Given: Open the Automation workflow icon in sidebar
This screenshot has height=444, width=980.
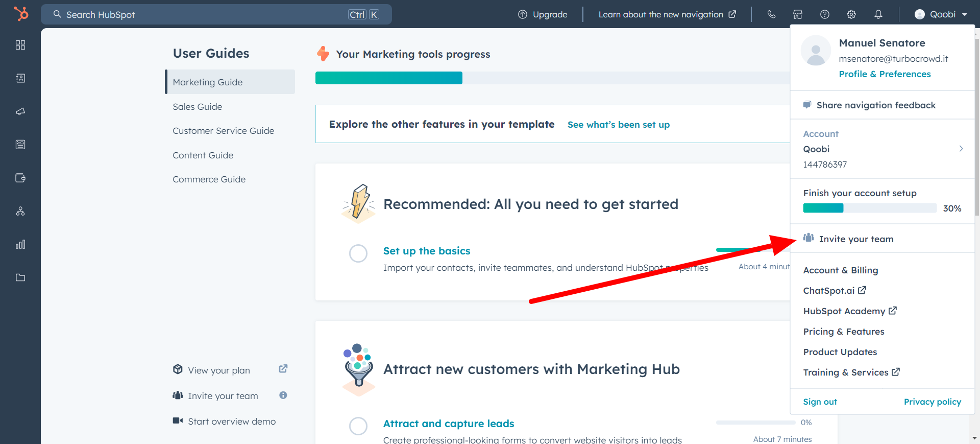Looking at the screenshot, I should click(x=20, y=211).
